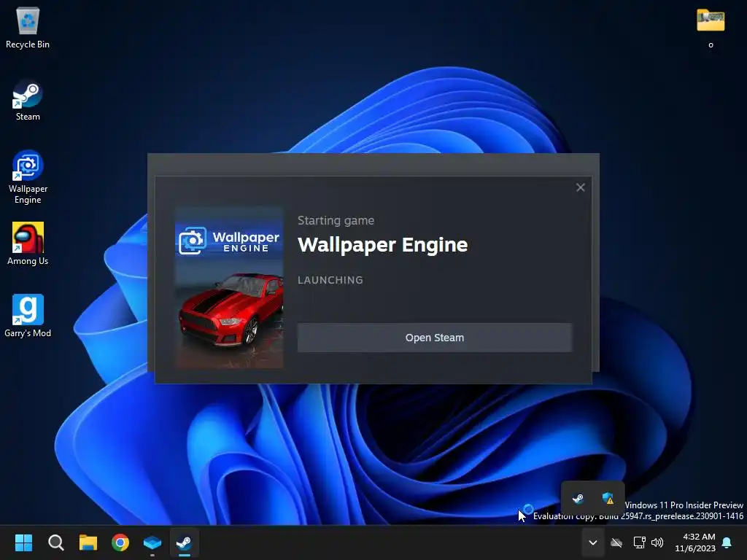Open volume speaker icon in system tray
Image resolution: width=747 pixels, height=560 pixels.
[657, 542]
